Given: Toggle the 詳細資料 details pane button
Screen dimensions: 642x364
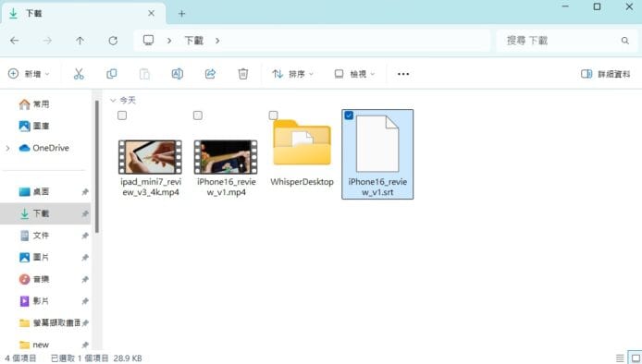Looking at the screenshot, I should pos(605,74).
